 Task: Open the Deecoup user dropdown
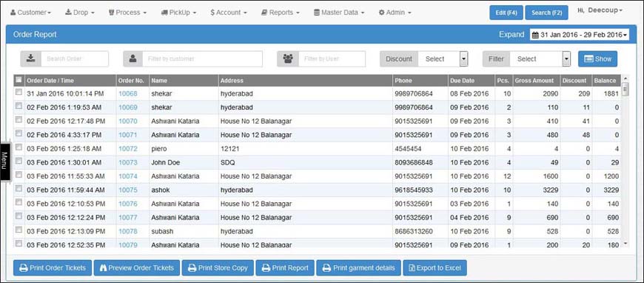coord(600,10)
